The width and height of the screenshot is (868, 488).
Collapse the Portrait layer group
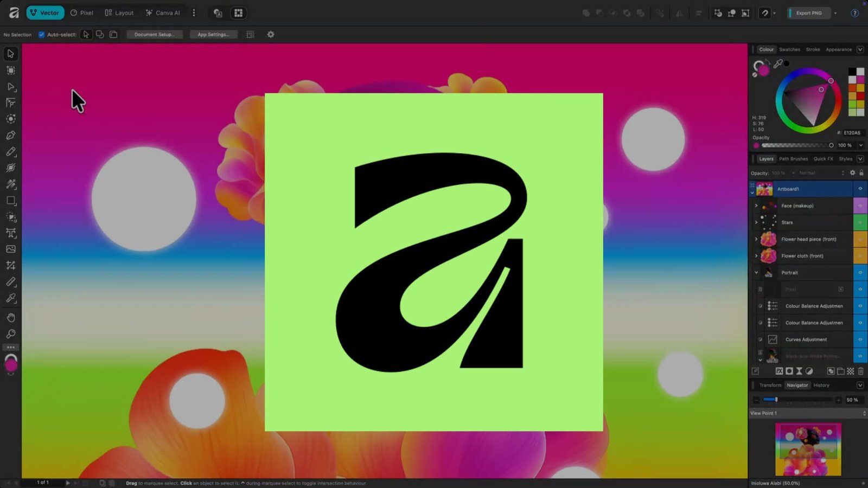[756, 273]
